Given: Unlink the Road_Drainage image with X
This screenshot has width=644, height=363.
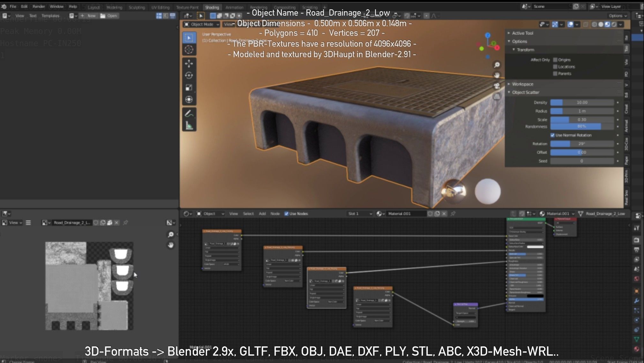Looking at the screenshot, I should click(x=116, y=222).
